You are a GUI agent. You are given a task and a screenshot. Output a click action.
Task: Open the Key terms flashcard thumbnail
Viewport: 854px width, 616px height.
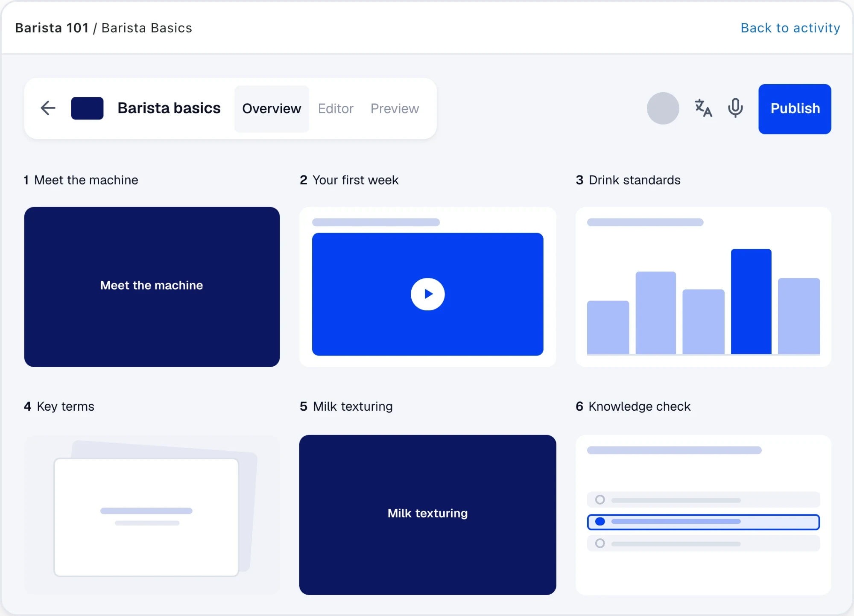[152, 515]
